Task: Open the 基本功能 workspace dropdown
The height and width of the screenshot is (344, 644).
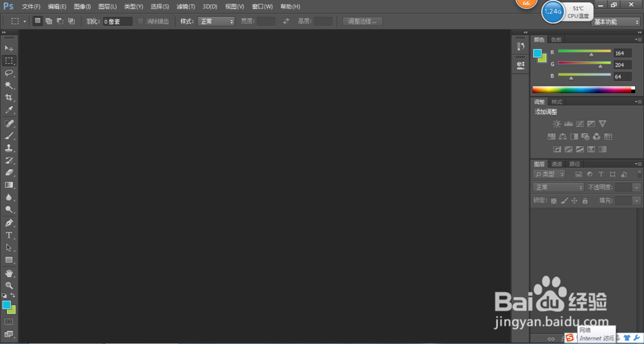Action: point(615,22)
